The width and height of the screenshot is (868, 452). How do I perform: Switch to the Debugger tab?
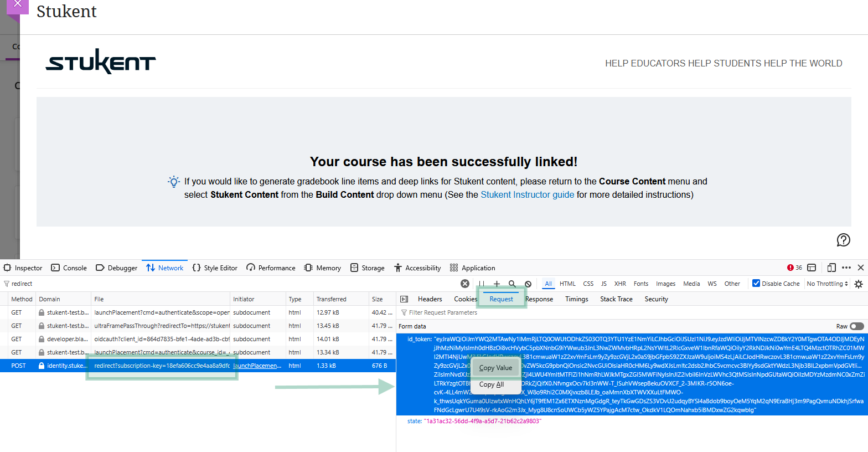[117, 268]
